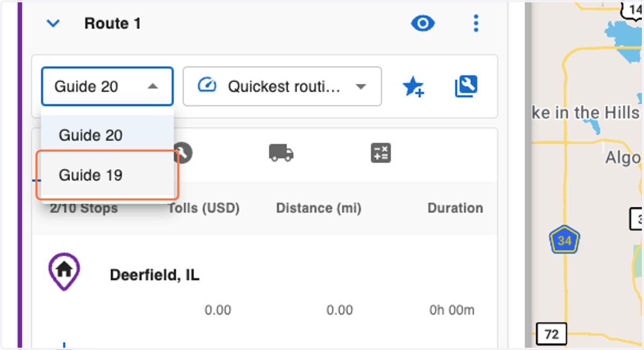Click the Deerfield, IL home pin icon
The image size is (644, 350).
64,272
